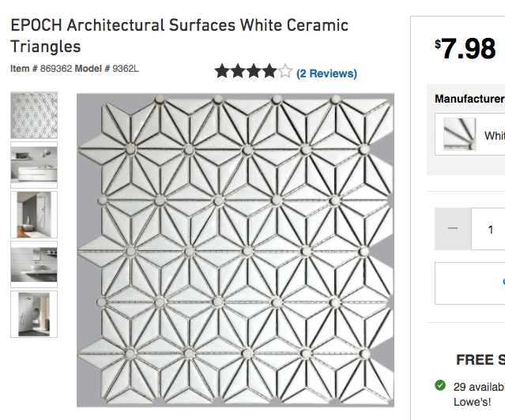
Task: Click the product title heading
Action: pos(179,36)
